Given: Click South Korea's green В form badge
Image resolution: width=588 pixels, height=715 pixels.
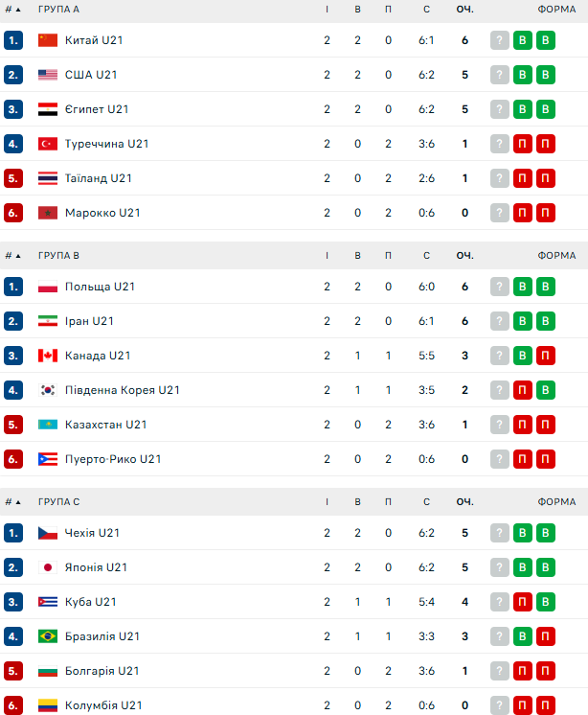Looking at the screenshot, I should 545,390.
